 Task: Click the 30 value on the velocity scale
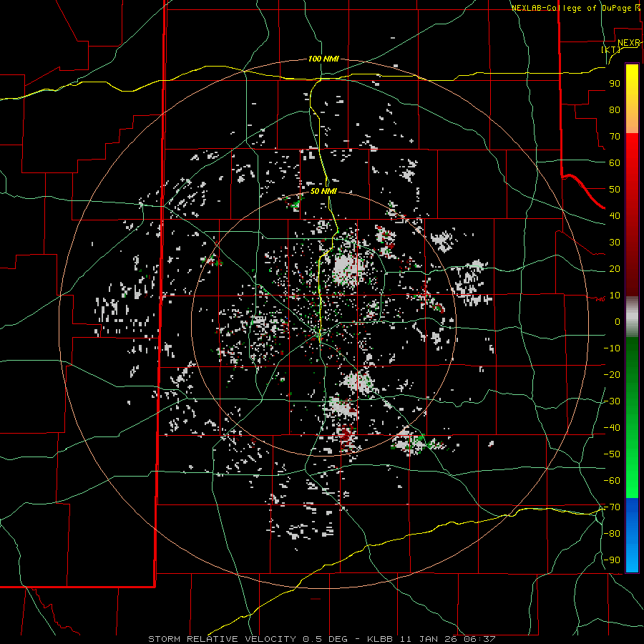click(x=615, y=243)
